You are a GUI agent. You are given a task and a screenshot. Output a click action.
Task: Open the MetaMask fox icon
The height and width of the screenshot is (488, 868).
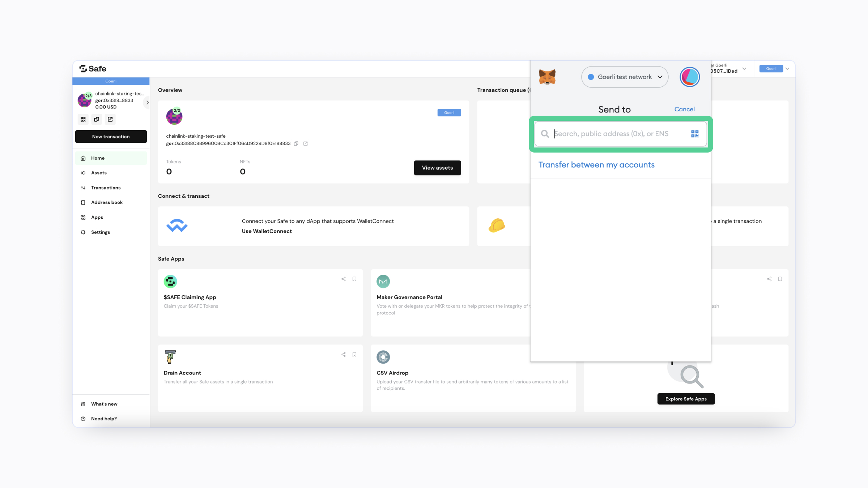547,77
